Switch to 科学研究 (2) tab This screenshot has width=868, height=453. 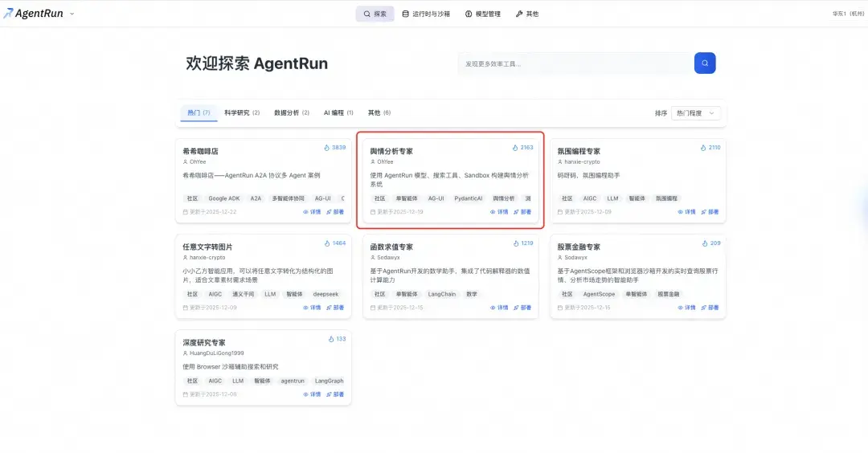coord(242,112)
